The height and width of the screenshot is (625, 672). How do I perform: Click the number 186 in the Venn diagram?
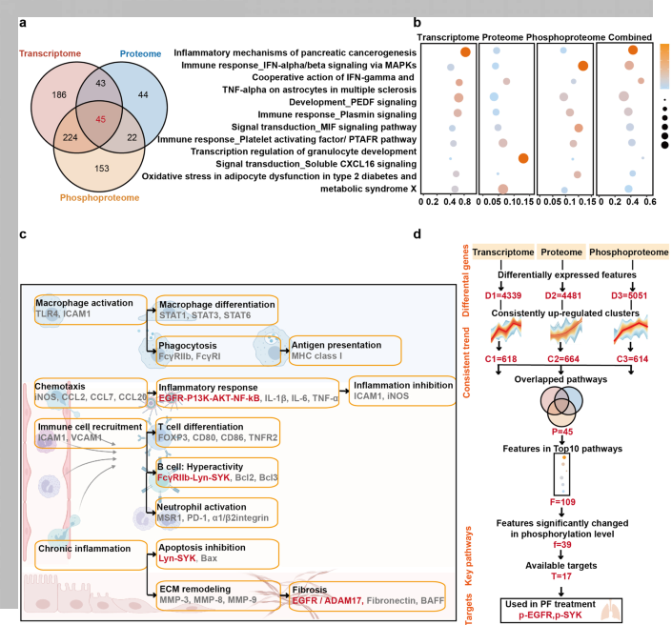(x=59, y=94)
